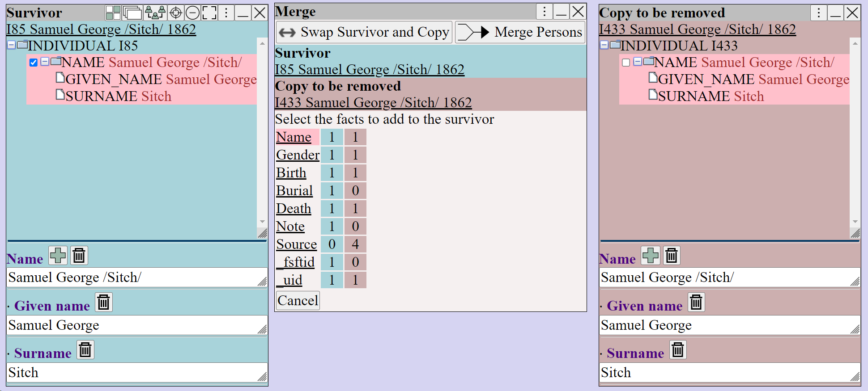Select the _fsftid fact link
The height and width of the screenshot is (391, 868).
295,262
